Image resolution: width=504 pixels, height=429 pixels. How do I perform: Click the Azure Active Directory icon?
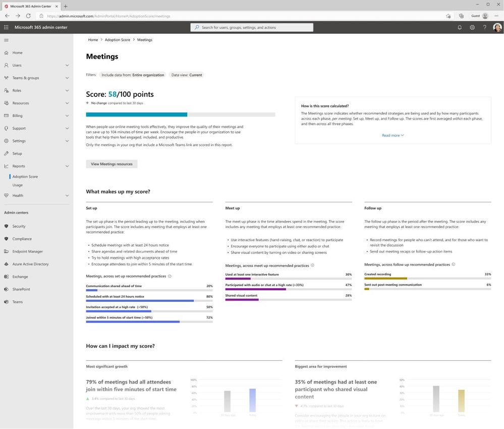[x=6, y=263]
